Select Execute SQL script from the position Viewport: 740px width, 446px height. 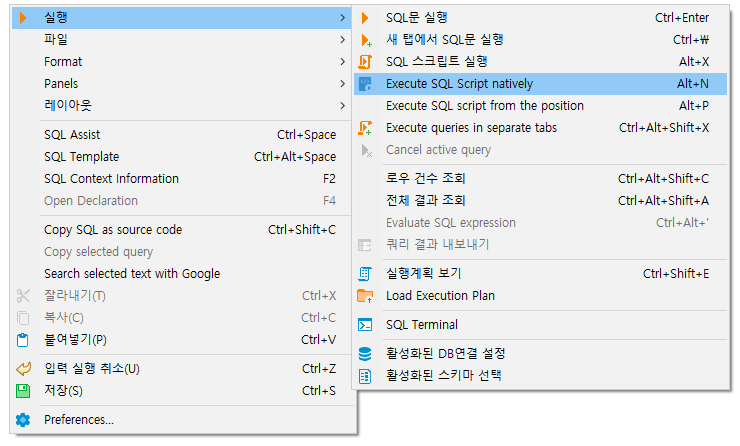click(x=540, y=106)
